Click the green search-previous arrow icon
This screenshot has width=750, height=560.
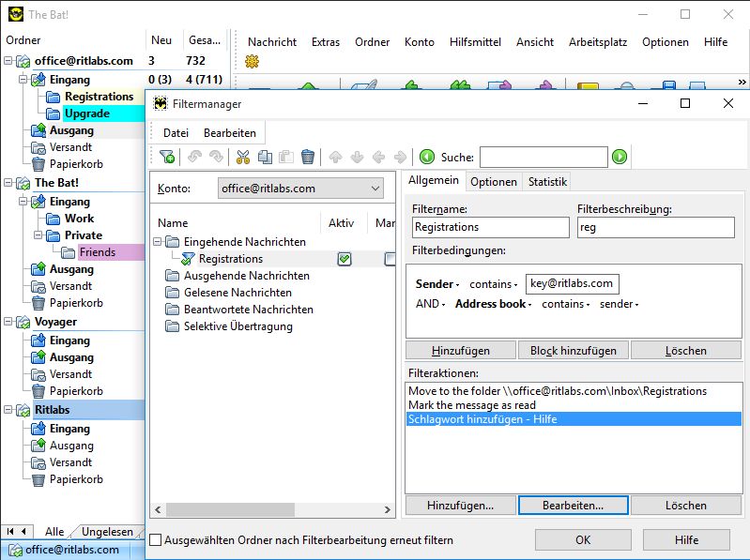click(x=427, y=158)
